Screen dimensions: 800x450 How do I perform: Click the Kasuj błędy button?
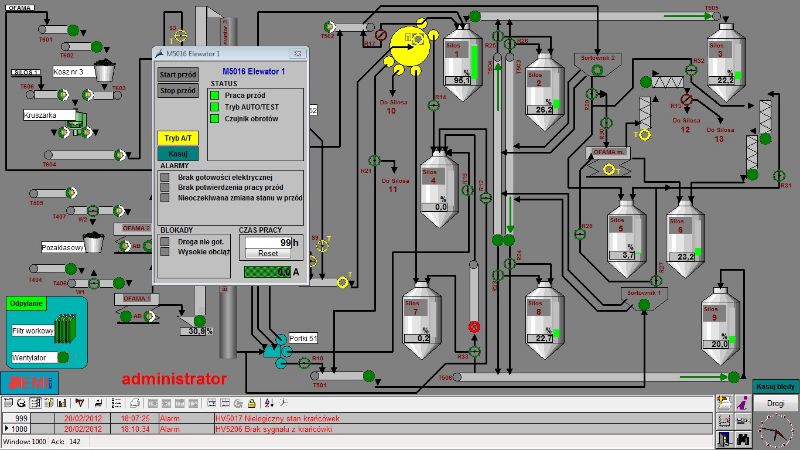tap(775, 385)
